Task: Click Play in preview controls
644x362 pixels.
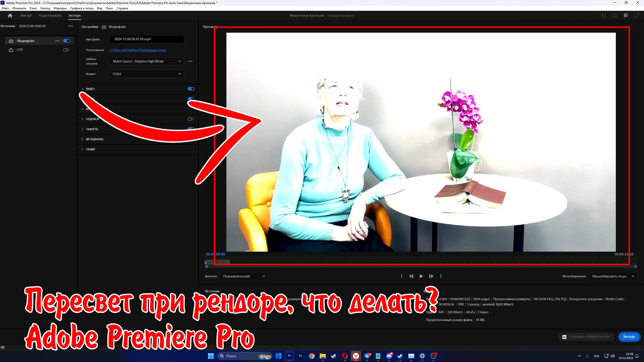Action: click(421, 276)
